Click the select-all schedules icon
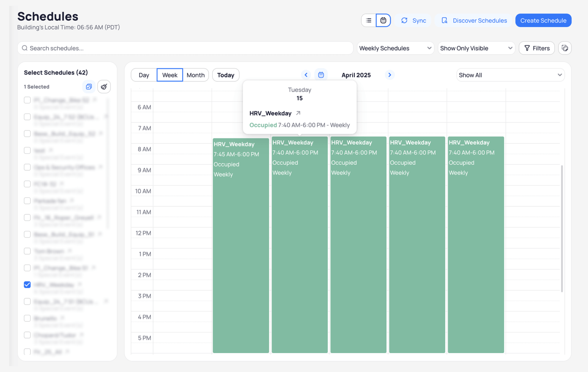This screenshot has height=372, width=588. [88, 87]
